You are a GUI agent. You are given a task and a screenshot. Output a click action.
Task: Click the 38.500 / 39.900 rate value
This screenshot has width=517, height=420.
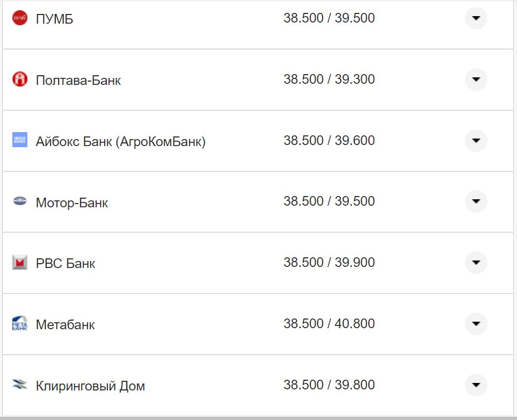tap(329, 263)
